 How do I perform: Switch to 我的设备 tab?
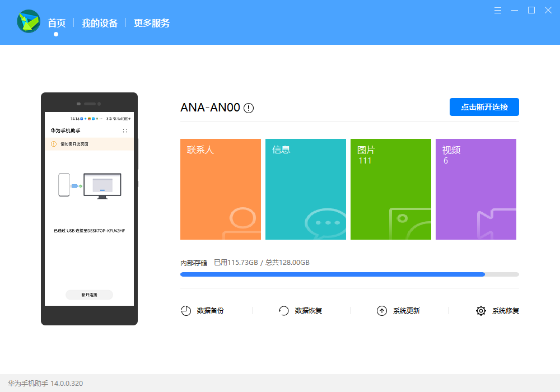pos(100,23)
